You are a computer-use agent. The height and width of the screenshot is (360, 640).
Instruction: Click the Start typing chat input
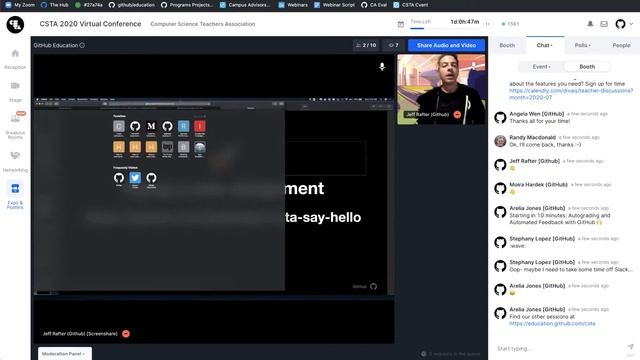pos(558,349)
